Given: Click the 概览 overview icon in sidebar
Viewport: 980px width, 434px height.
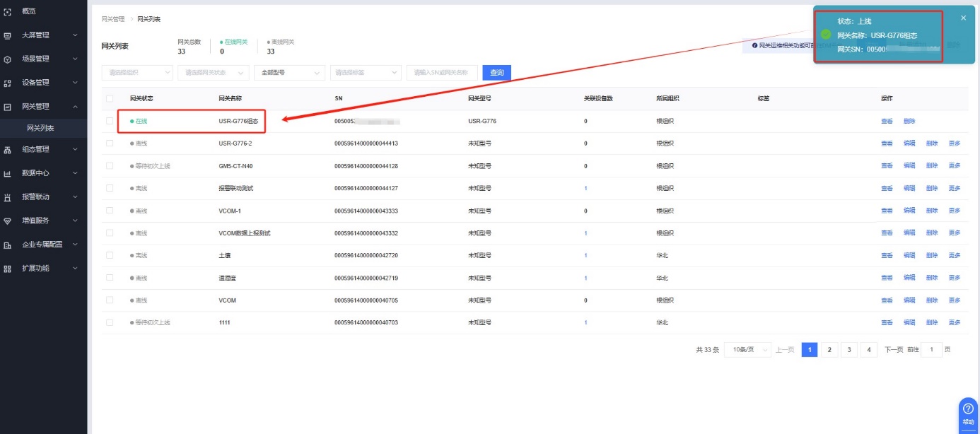Looking at the screenshot, I should click(8, 13).
